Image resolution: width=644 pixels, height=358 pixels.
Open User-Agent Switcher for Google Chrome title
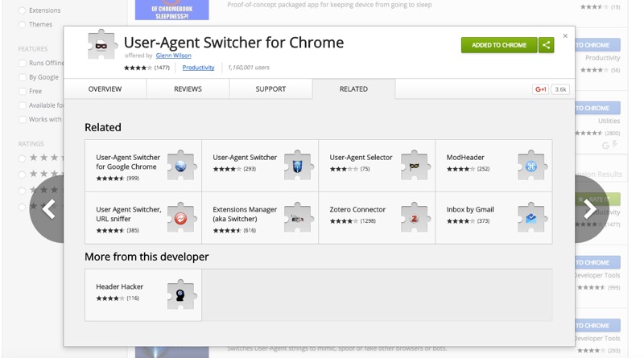128,163
